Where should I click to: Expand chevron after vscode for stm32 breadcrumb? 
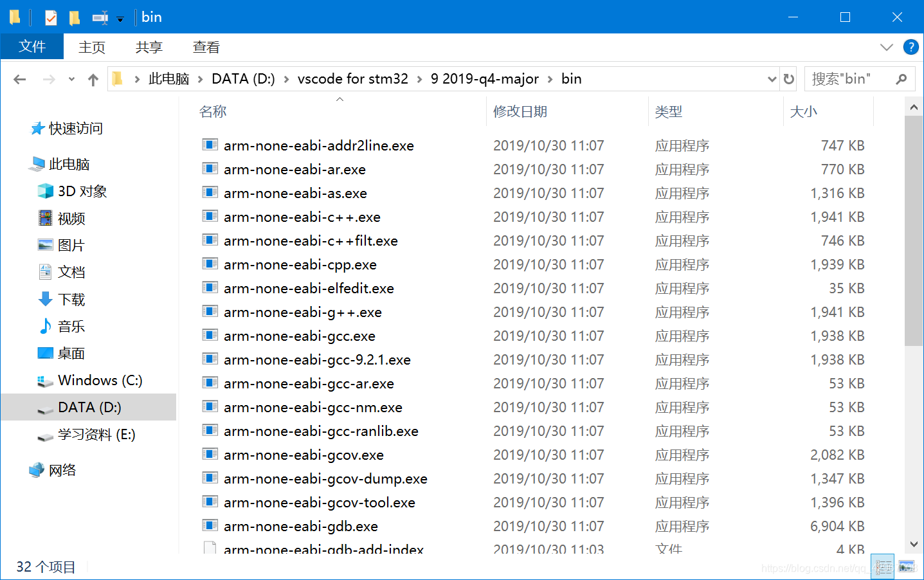420,79
